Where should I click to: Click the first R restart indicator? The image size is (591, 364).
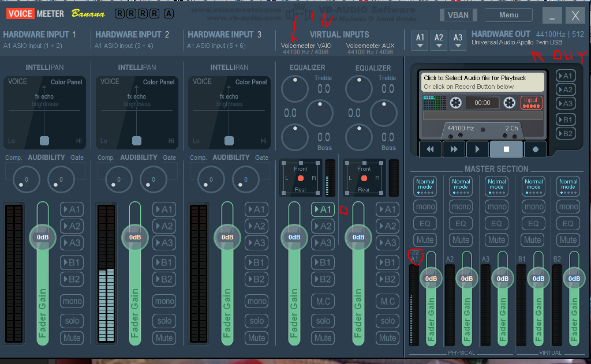[120, 14]
